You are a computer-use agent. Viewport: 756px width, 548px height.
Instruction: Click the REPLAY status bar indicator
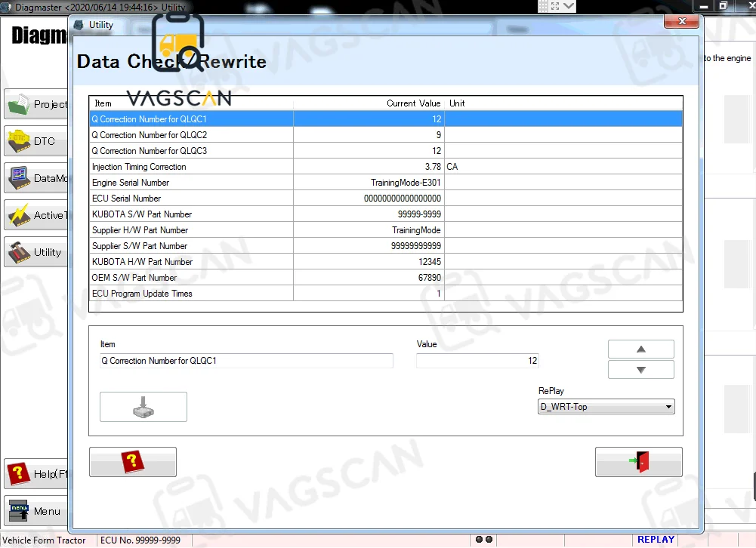656,540
